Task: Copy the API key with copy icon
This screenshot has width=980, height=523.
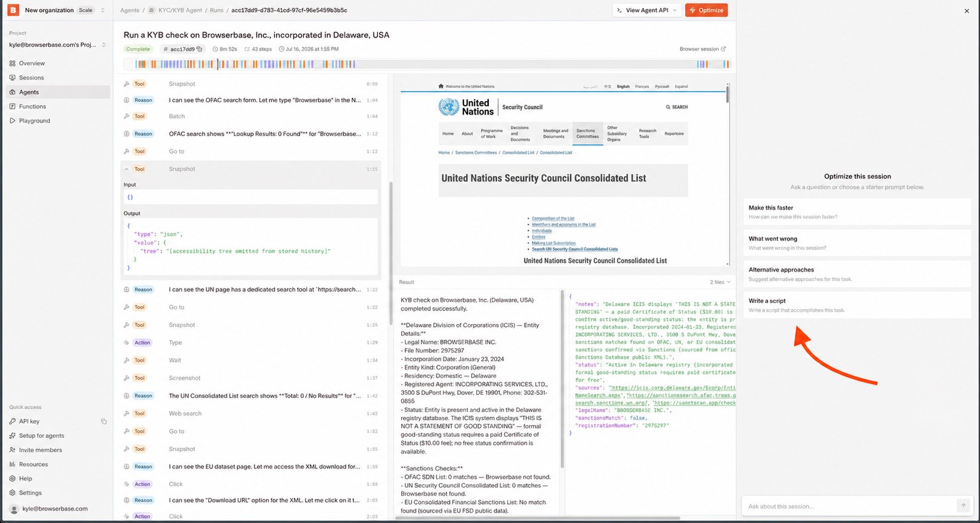Action: (104, 421)
